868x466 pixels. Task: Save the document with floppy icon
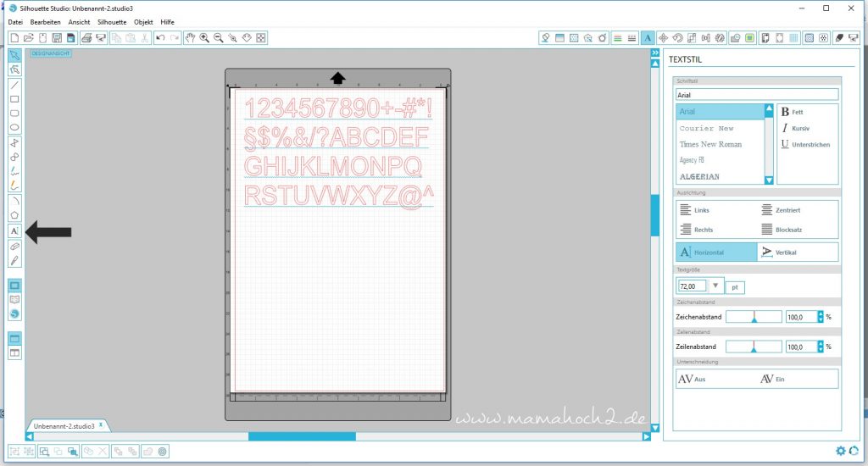[57, 37]
